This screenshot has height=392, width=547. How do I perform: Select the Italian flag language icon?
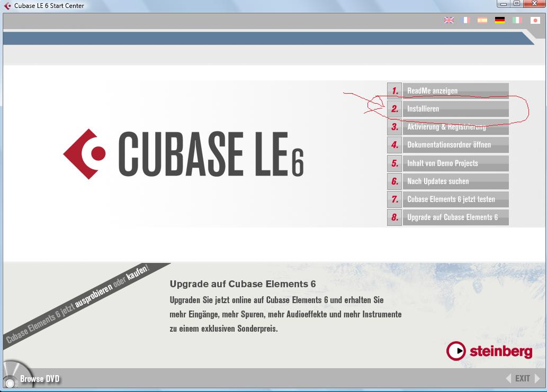click(x=517, y=20)
